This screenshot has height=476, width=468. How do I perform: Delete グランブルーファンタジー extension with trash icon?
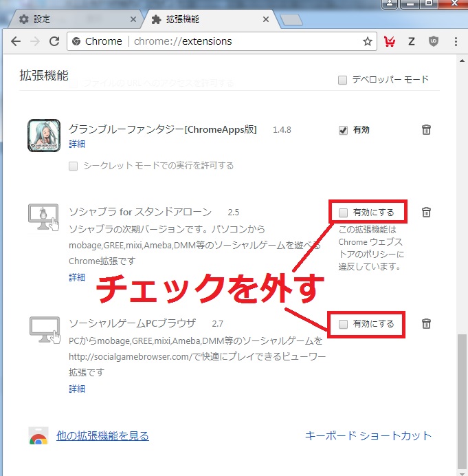pyautogui.click(x=426, y=130)
